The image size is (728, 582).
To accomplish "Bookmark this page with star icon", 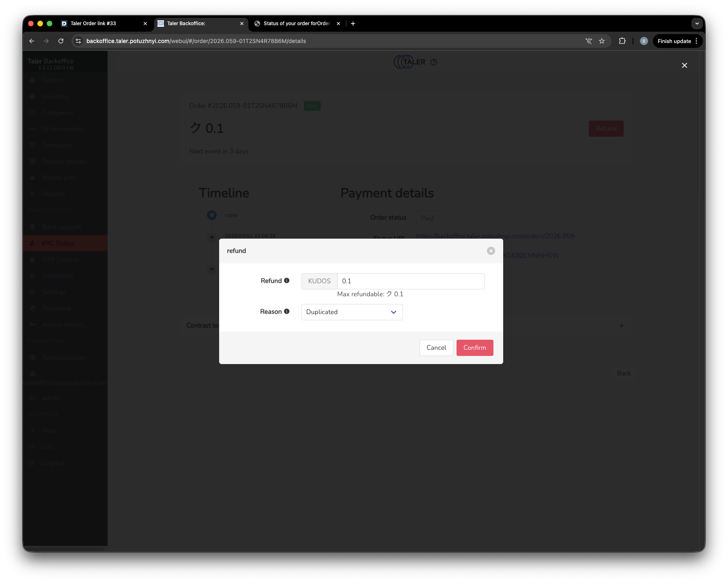I will pos(602,41).
